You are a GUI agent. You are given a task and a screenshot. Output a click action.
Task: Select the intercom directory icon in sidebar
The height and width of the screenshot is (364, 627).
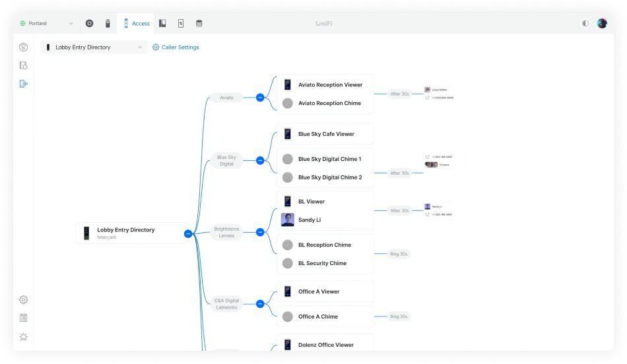[x=24, y=84]
